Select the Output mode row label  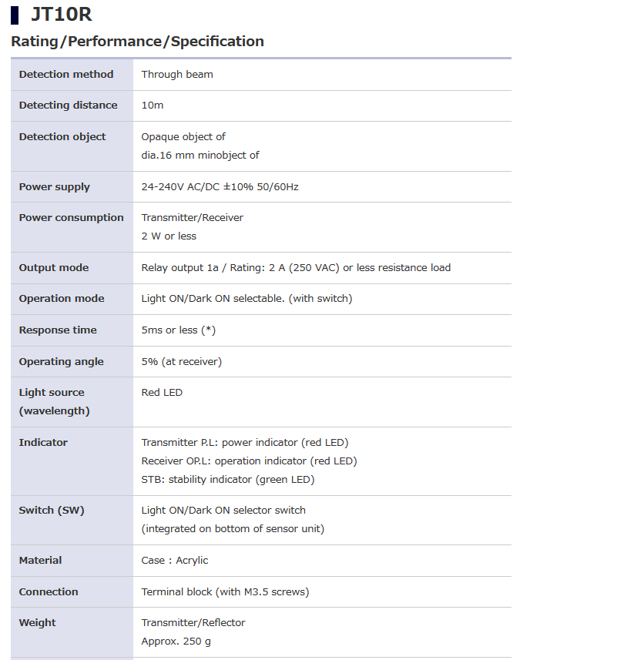[x=54, y=268]
